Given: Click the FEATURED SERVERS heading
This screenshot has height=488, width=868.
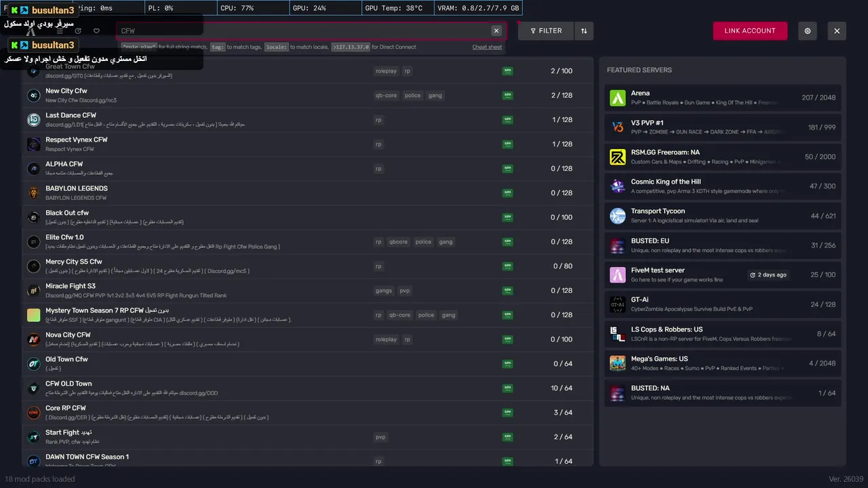Looking at the screenshot, I should pyautogui.click(x=639, y=70).
